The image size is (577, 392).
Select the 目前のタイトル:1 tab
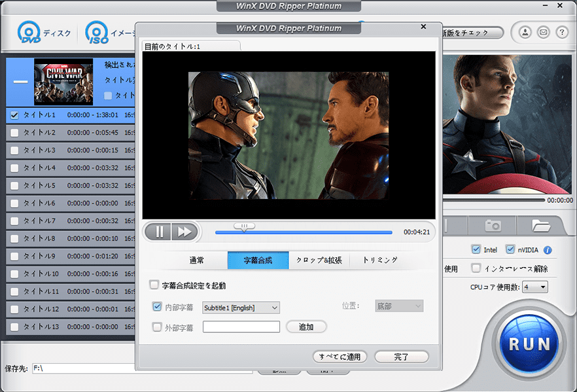191,46
